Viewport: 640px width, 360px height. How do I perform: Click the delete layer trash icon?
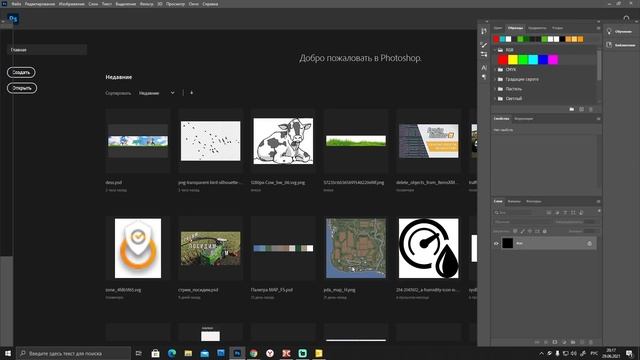coord(591,342)
